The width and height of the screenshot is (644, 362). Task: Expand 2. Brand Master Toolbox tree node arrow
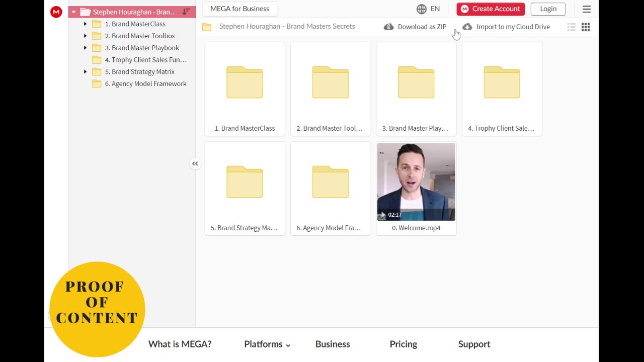coord(85,36)
